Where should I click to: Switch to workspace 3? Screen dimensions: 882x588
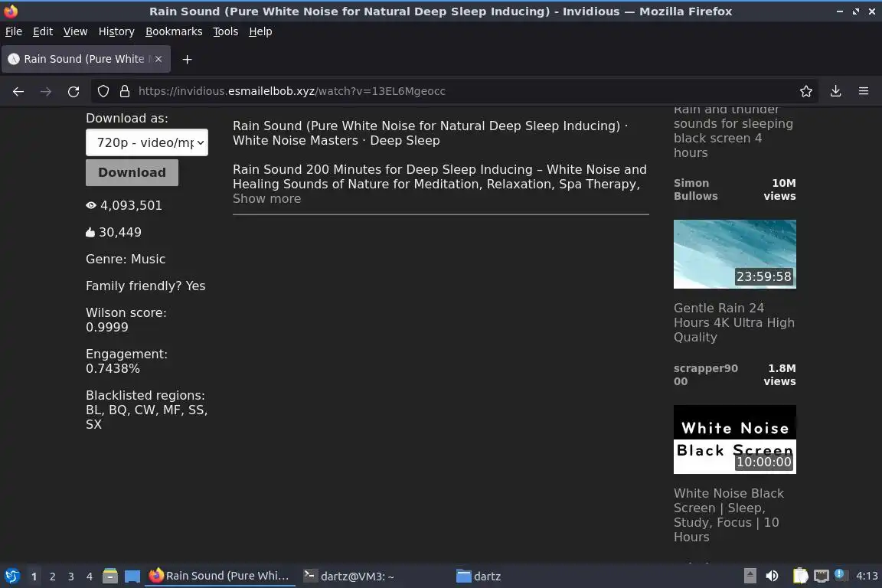tap(71, 577)
